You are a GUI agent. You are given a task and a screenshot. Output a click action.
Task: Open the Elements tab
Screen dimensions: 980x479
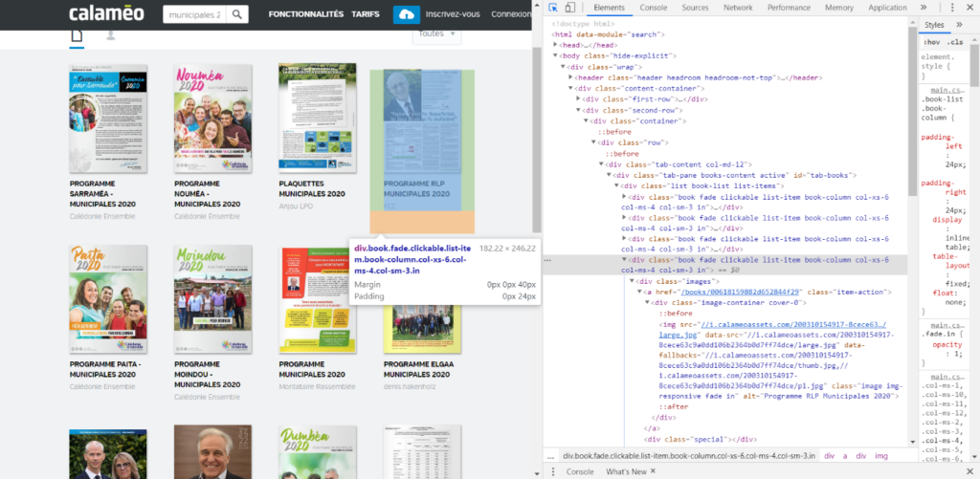[609, 8]
